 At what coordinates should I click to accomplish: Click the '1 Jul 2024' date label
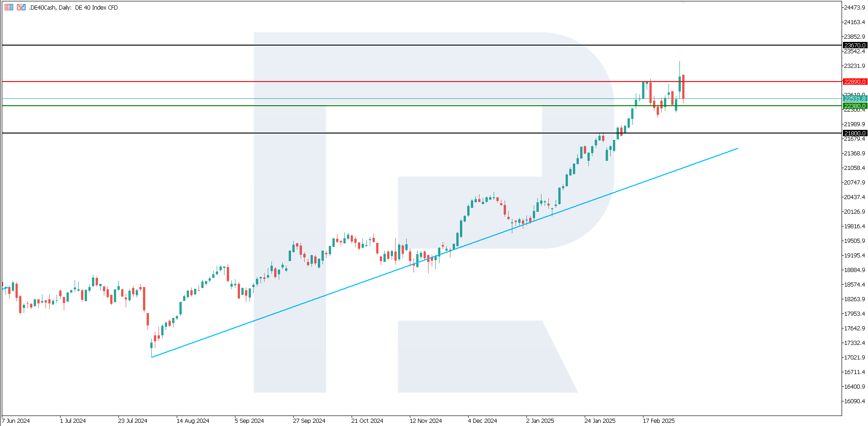[73, 421]
